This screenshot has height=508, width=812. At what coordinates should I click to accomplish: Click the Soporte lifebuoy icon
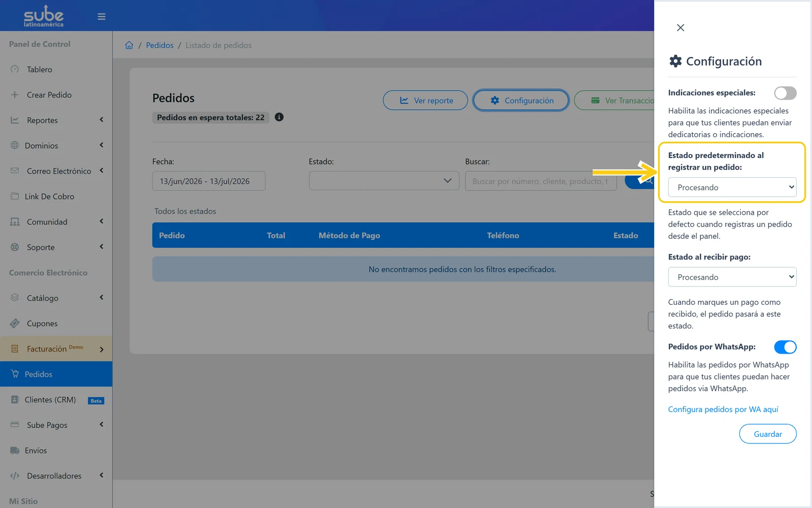(x=15, y=247)
